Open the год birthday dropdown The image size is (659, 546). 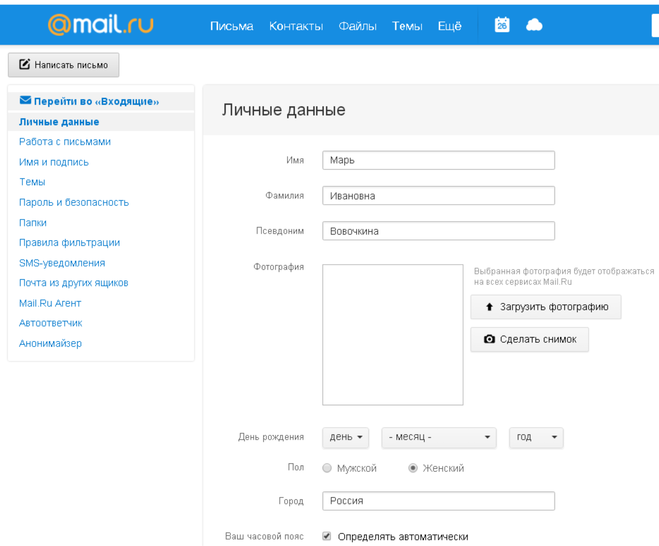[x=536, y=437]
